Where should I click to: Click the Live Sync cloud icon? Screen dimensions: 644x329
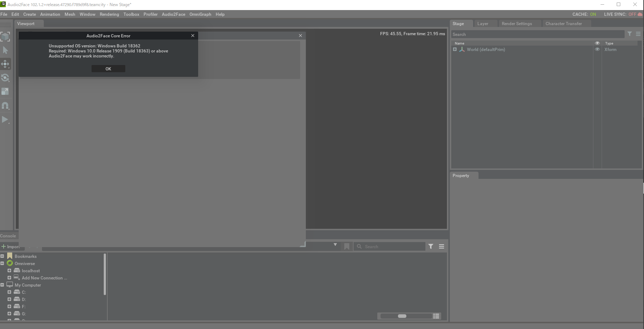pos(640,14)
